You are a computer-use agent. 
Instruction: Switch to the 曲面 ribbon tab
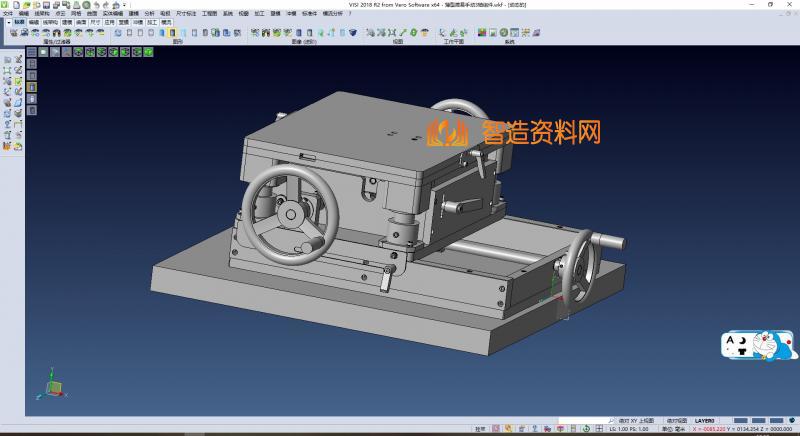coord(80,20)
